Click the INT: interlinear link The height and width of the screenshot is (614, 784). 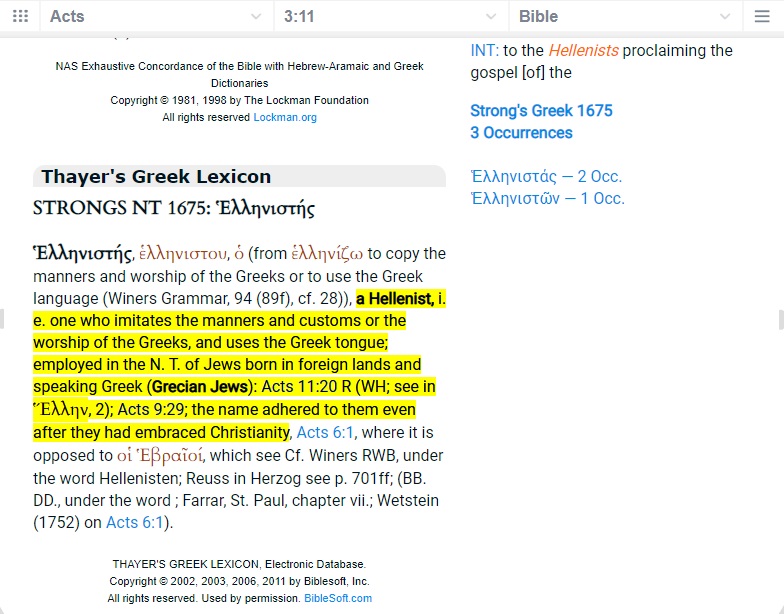coord(484,50)
